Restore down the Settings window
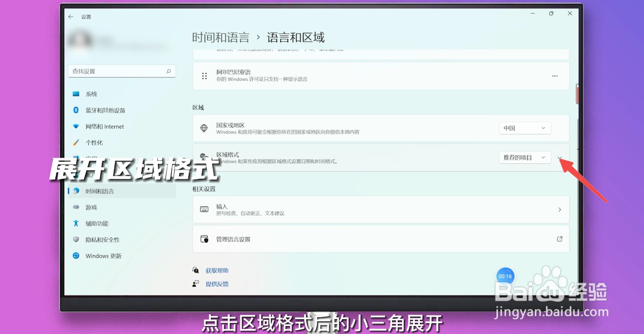Screen dimensions: 644x334 pyautogui.click(x=551, y=14)
